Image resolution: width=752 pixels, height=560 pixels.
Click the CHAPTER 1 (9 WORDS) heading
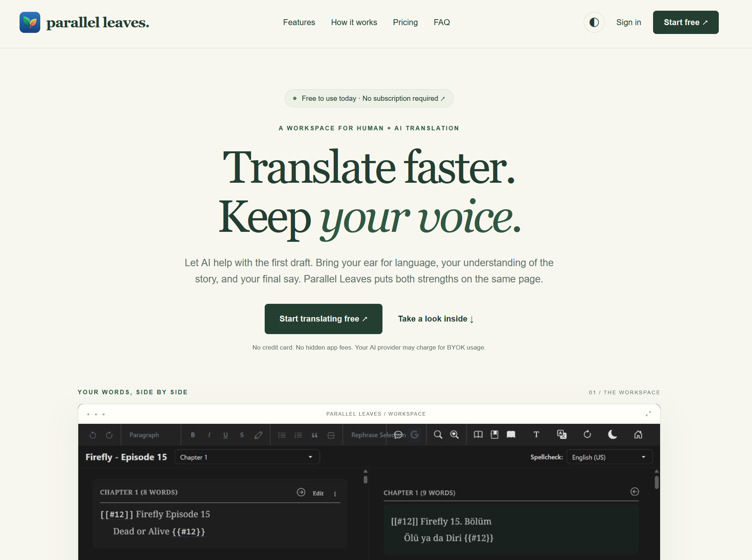[419, 493]
